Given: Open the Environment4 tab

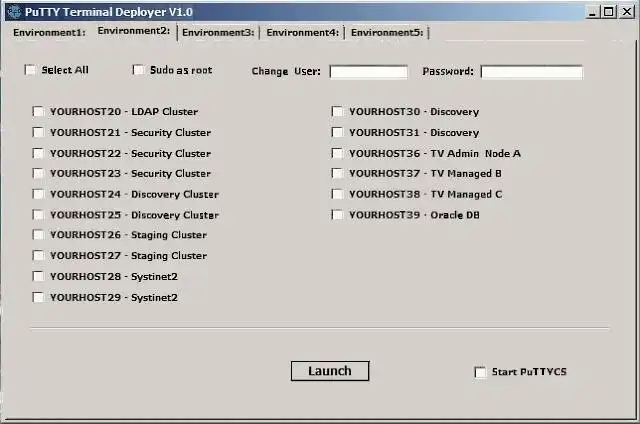Looking at the screenshot, I should (303, 33).
